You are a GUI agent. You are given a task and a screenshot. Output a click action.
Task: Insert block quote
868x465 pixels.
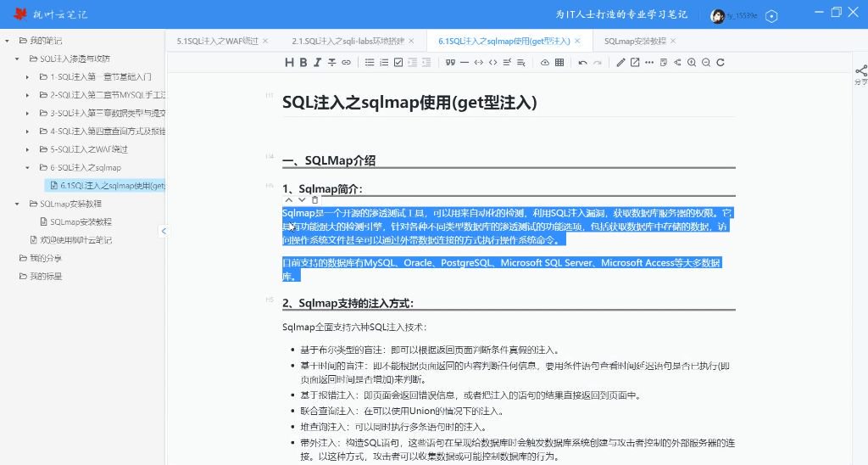(451, 62)
